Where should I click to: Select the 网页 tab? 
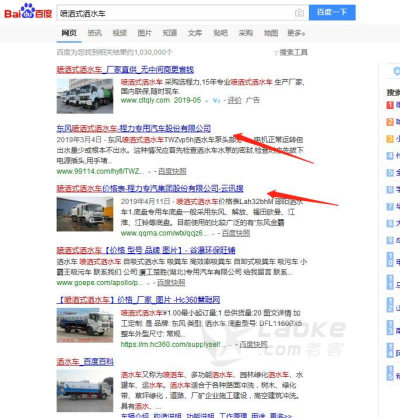pyautogui.click(x=69, y=33)
